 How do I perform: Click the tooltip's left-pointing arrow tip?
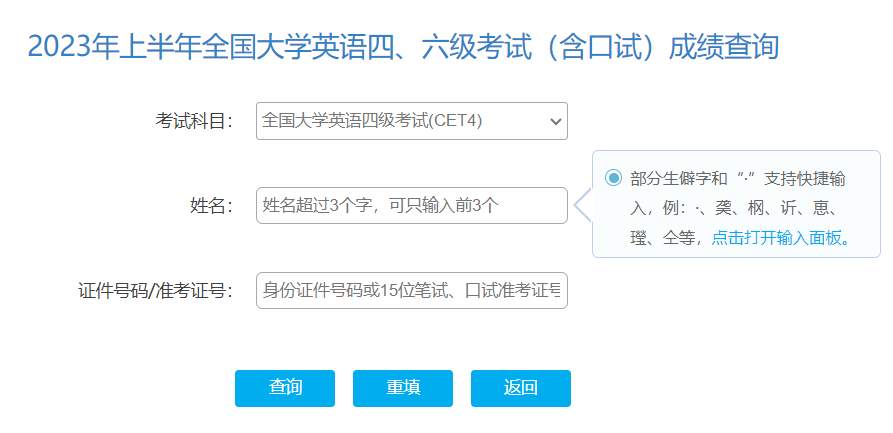(577, 206)
